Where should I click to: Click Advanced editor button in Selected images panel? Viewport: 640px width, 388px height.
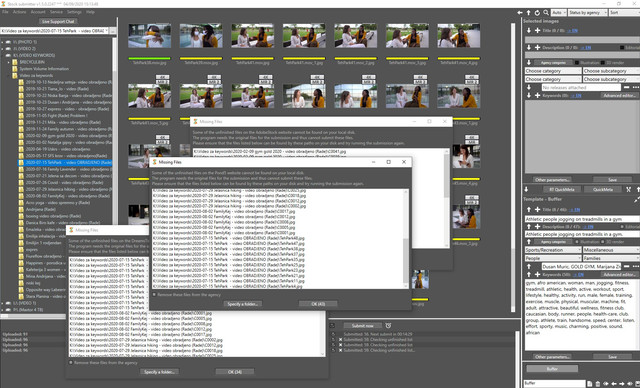click(x=620, y=95)
